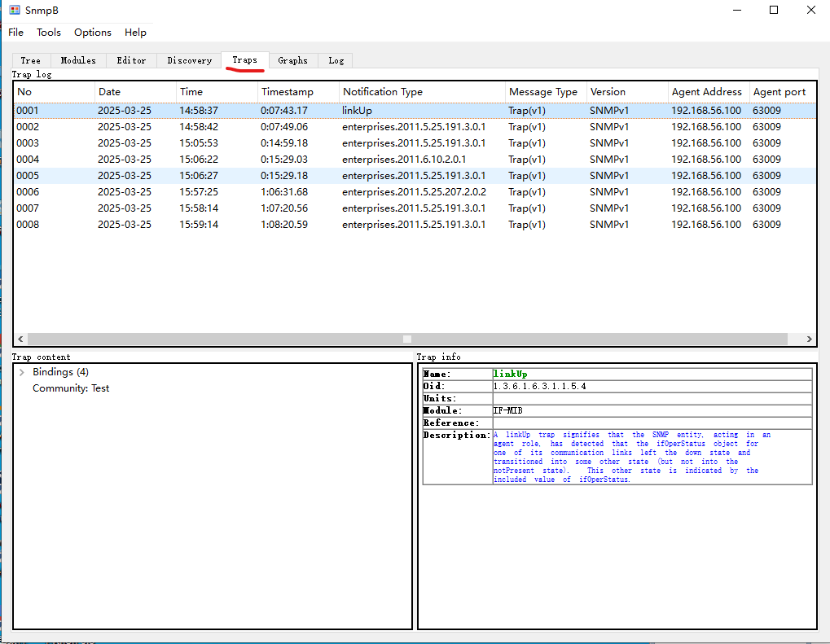
Task: Open the Options menu
Action: pos(93,33)
